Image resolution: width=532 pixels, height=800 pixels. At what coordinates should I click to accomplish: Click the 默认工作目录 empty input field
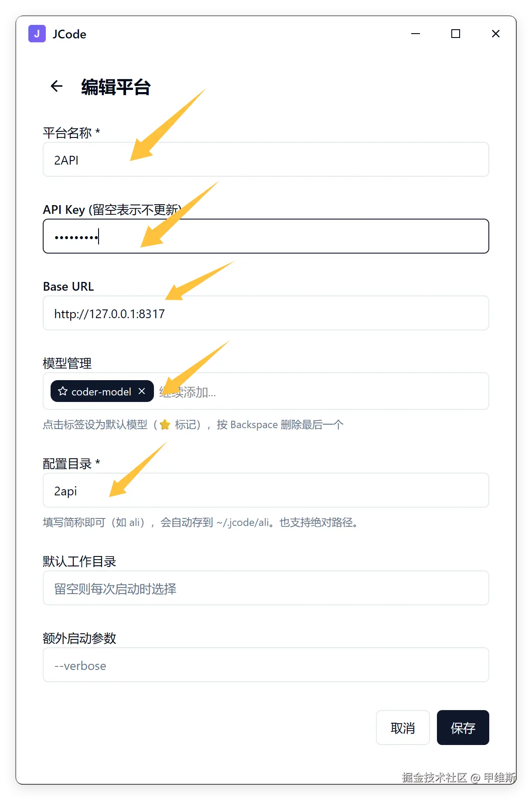266,588
